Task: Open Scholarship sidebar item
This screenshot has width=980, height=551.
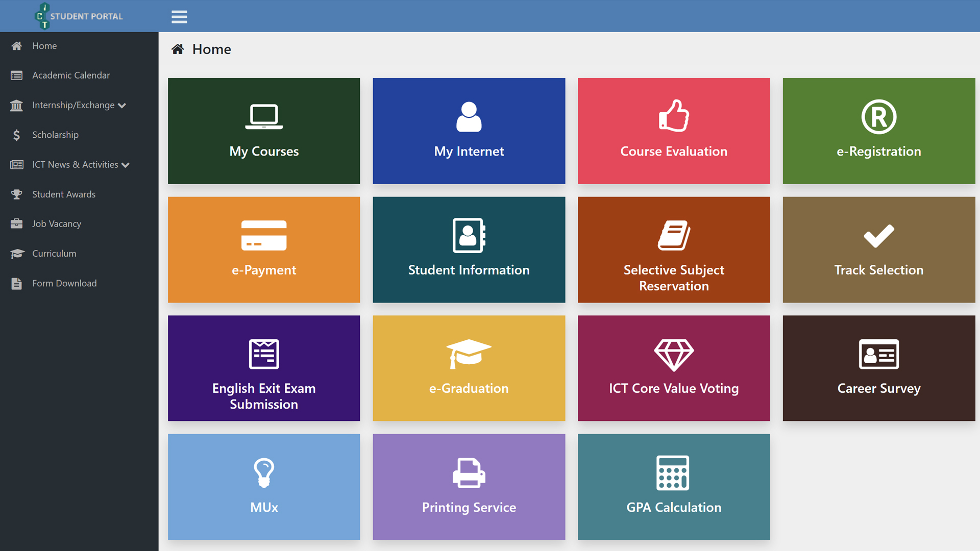Action: [x=55, y=135]
